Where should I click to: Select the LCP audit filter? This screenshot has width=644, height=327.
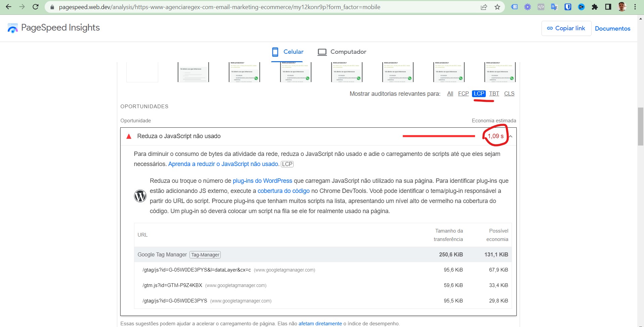(479, 94)
